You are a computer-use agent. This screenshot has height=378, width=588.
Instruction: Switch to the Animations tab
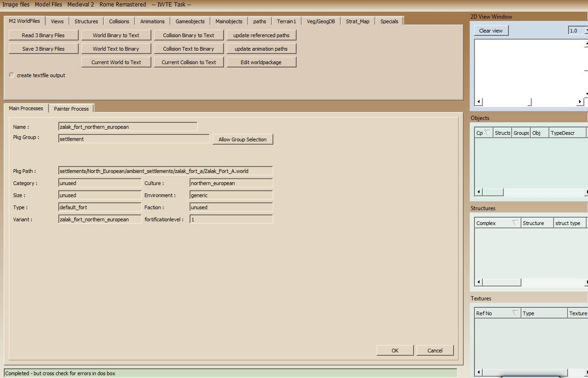click(153, 21)
